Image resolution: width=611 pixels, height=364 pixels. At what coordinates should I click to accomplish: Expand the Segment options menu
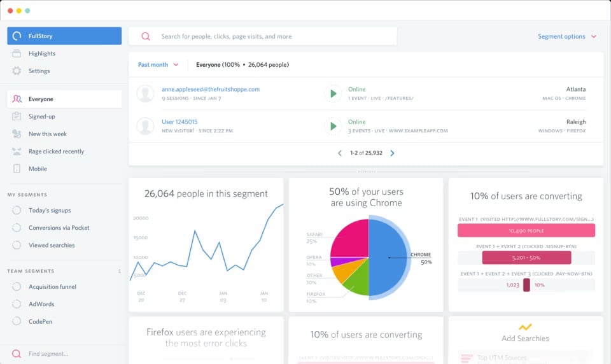coord(567,36)
